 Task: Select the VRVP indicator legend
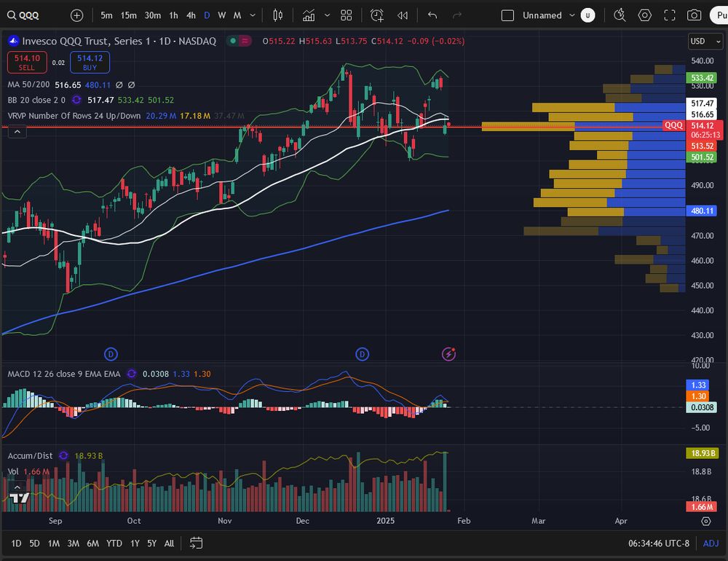(74, 116)
